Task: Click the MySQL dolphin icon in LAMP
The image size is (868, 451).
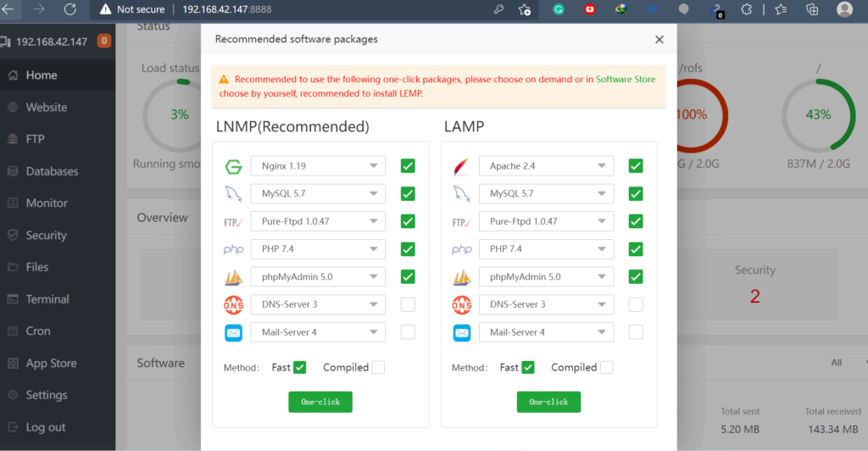Action: pyautogui.click(x=462, y=193)
